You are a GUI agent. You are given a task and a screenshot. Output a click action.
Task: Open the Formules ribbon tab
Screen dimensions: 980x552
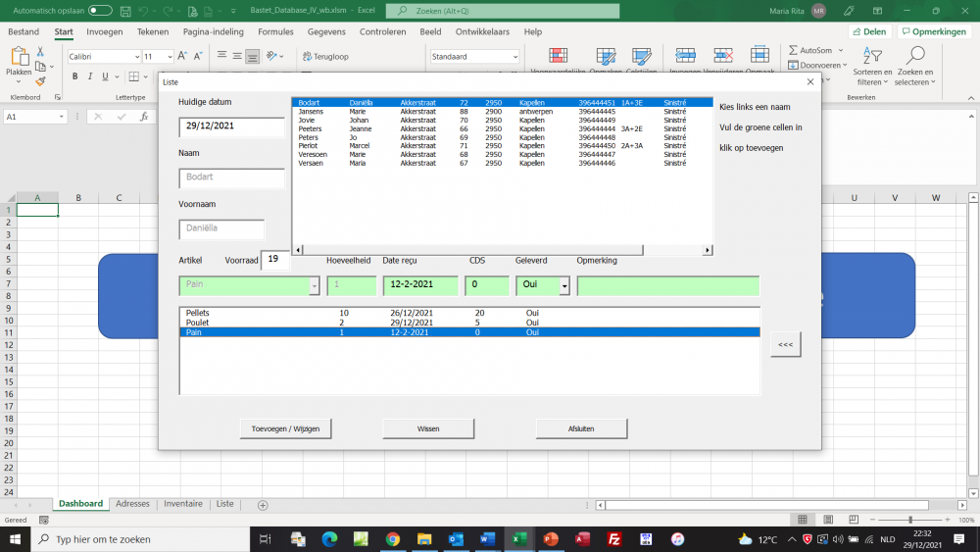tap(275, 32)
